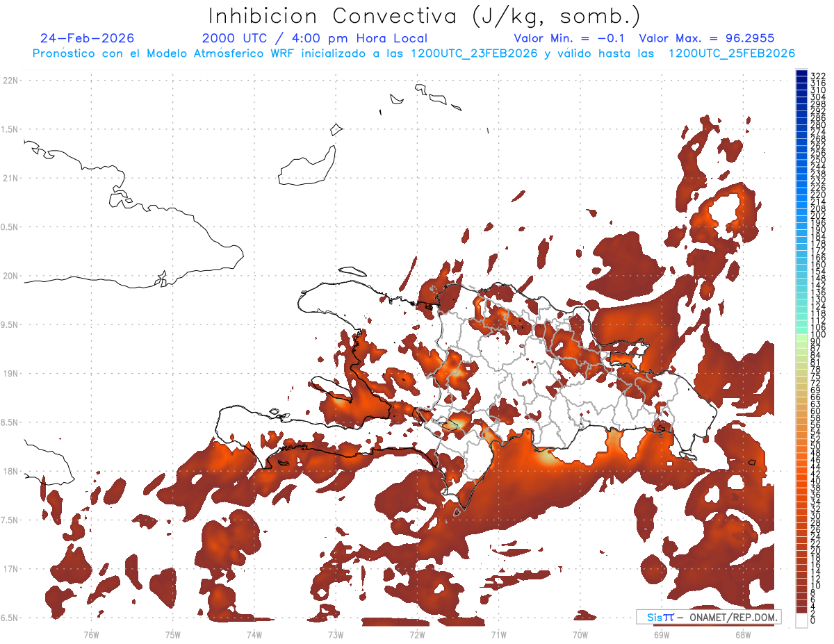
Task: Click the '19N' latitude label
Action: click(x=10, y=374)
